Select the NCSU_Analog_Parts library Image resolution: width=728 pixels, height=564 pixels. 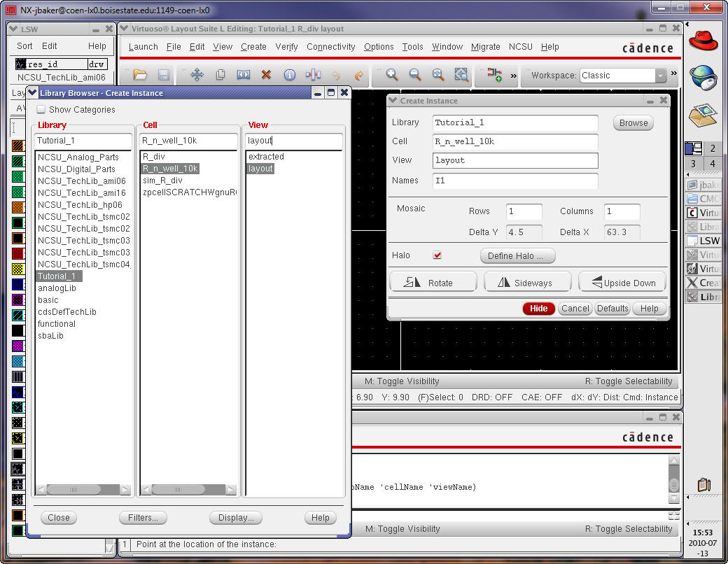[78, 157]
